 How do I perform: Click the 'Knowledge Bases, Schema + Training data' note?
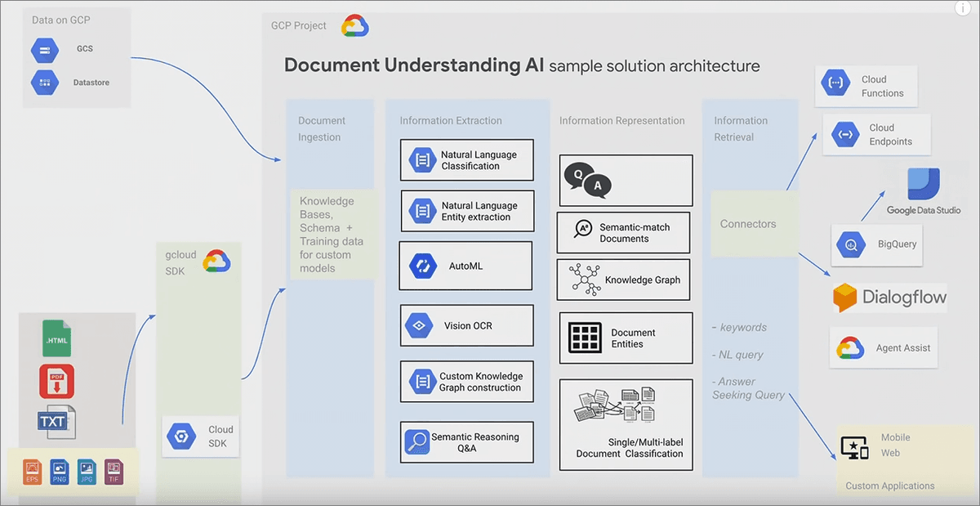(x=332, y=235)
